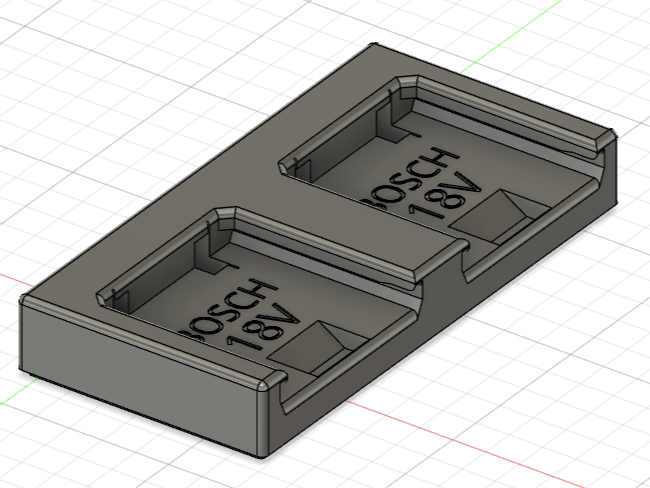Viewport: 650px width, 488px height.
Task: Pick the rectangular recess in the front pocket
Action: (318, 348)
